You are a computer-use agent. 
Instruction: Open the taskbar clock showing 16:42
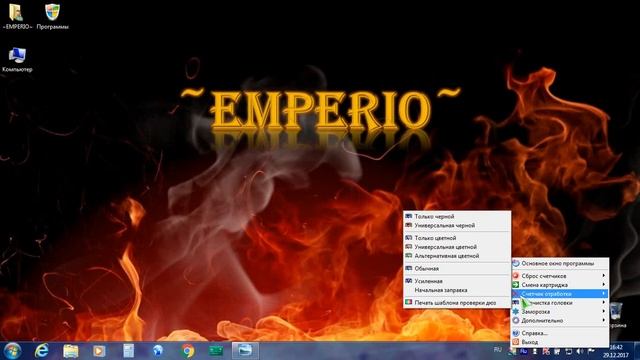tap(616, 351)
